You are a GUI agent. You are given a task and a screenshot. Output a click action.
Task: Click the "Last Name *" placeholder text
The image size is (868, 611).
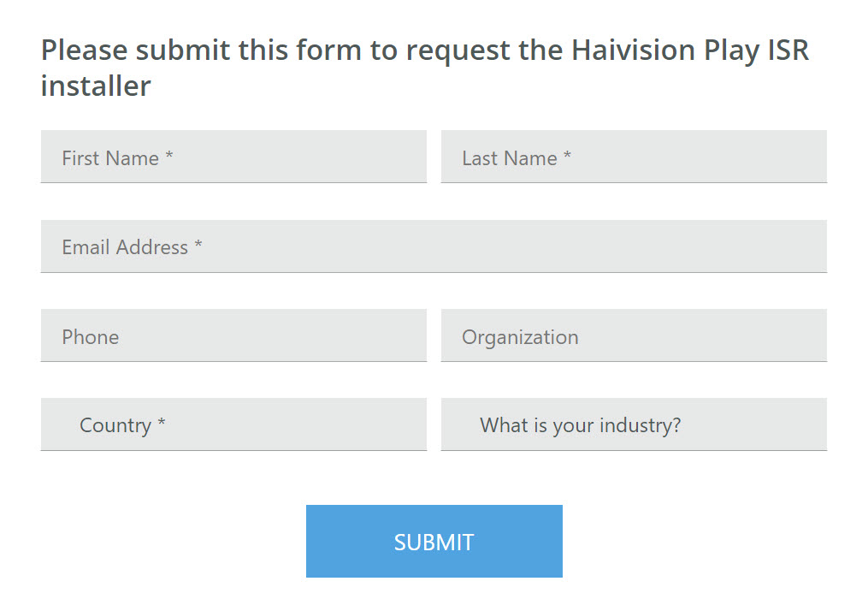517,158
